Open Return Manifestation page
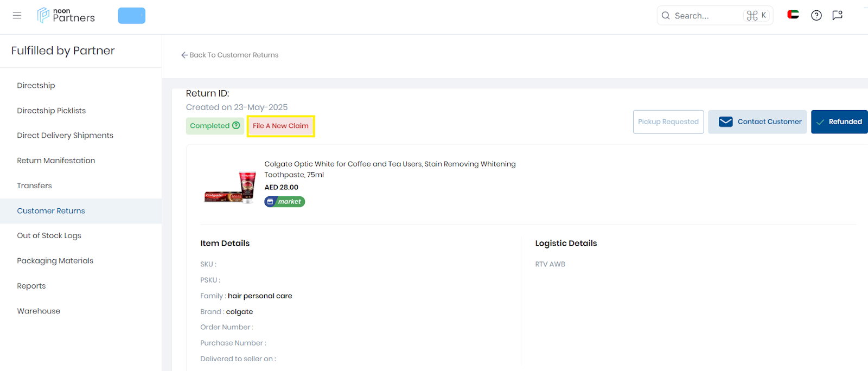Image resolution: width=868 pixels, height=371 pixels. 56,161
